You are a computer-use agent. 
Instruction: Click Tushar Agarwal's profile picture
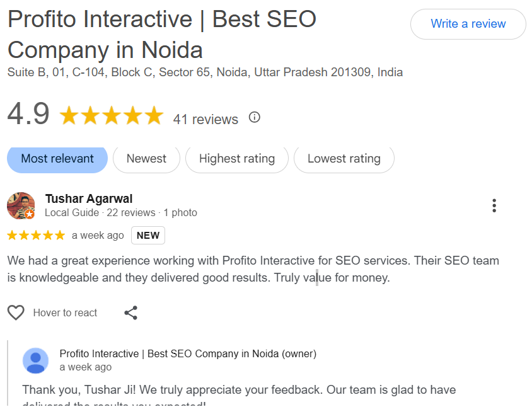click(x=21, y=205)
